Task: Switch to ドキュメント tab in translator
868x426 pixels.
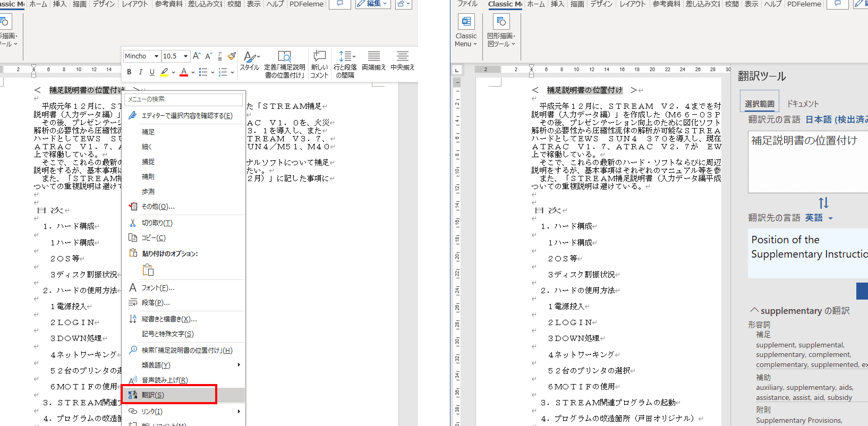Action: [x=803, y=104]
